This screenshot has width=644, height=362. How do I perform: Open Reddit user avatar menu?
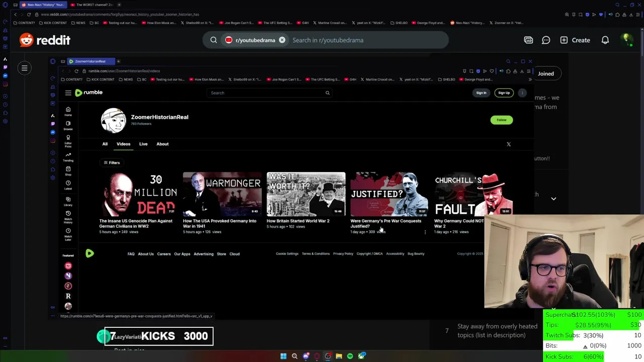626,40
